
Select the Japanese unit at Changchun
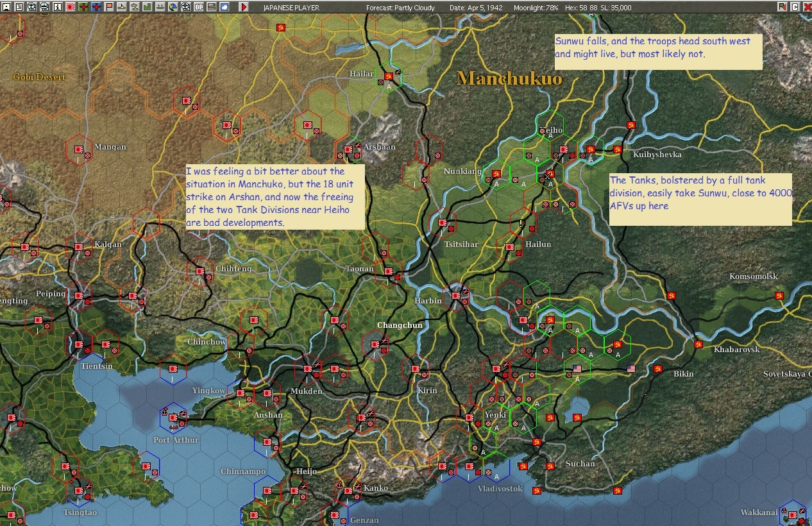point(375,345)
